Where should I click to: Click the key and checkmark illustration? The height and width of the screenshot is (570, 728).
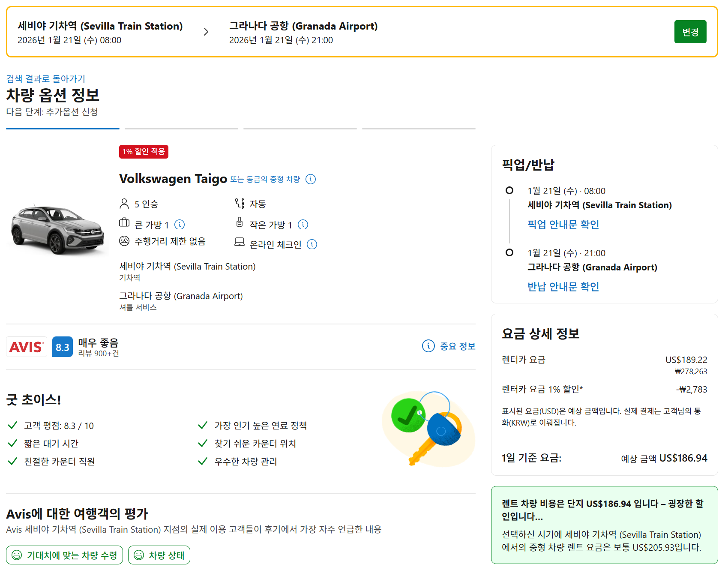[x=428, y=429]
